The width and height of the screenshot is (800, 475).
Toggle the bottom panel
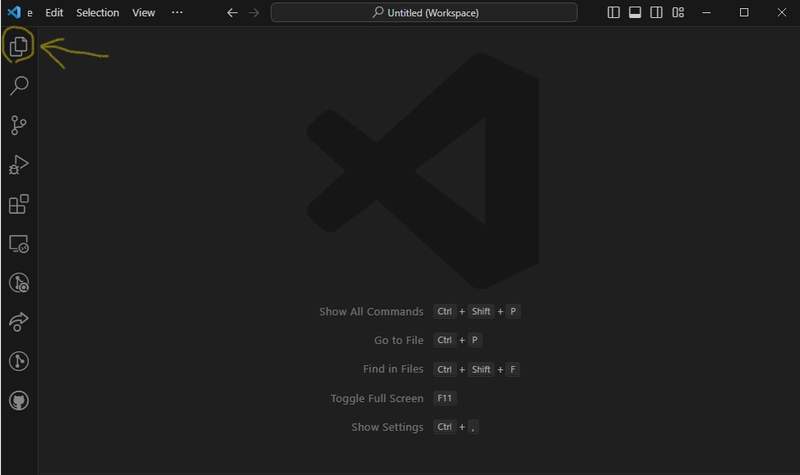(635, 13)
